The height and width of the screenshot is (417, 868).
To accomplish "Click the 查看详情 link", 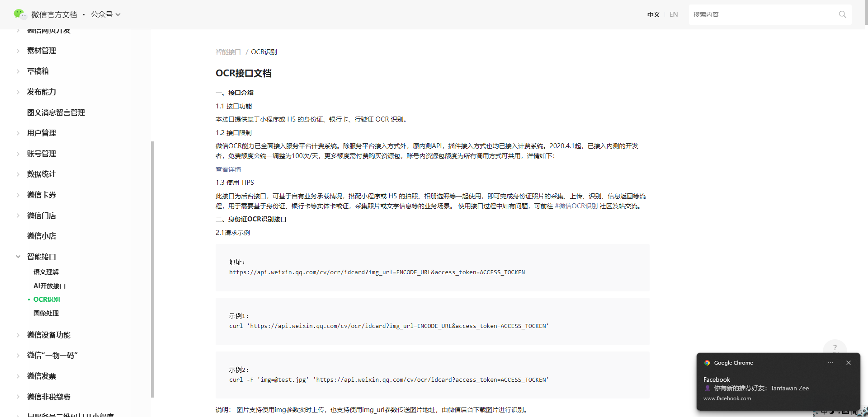I will (228, 169).
